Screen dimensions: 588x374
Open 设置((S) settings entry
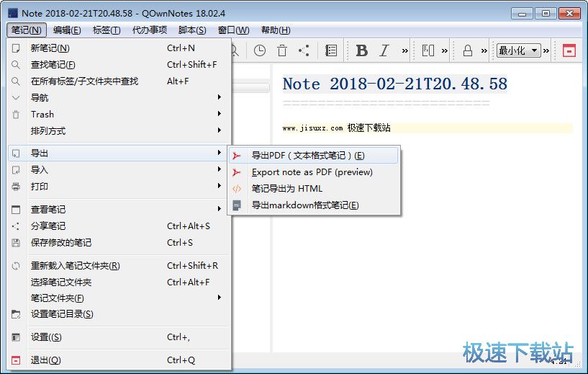[x=118, y=337]
